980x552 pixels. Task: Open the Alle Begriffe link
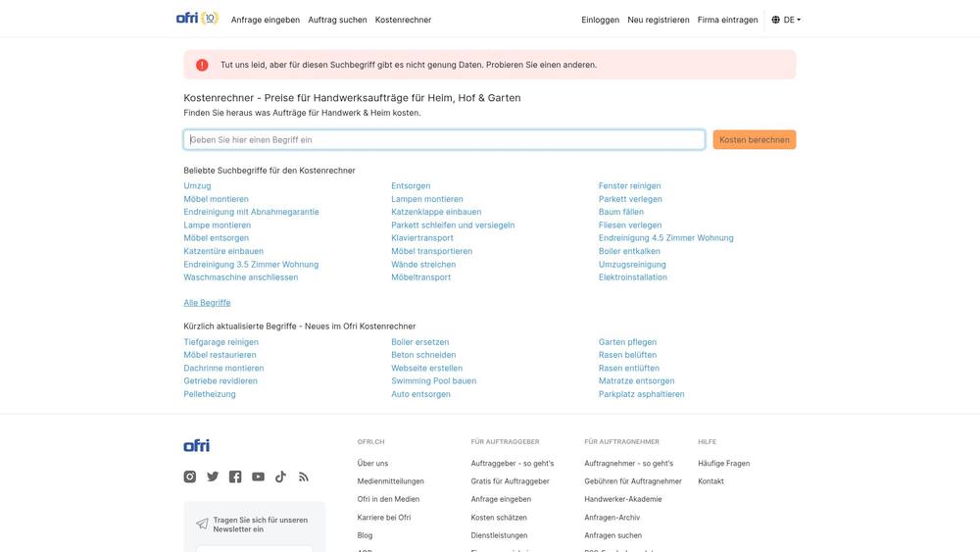pyautogui.click(x=207, y=303)
